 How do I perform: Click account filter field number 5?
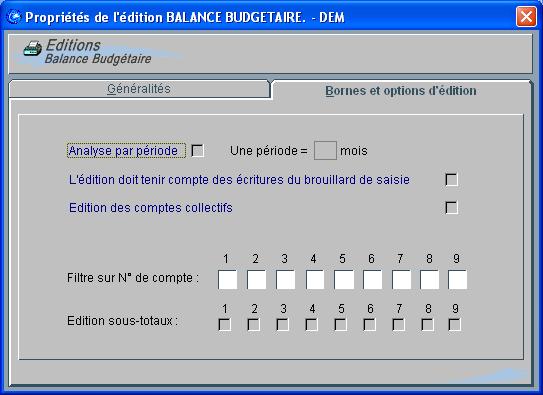pos(344,280)
